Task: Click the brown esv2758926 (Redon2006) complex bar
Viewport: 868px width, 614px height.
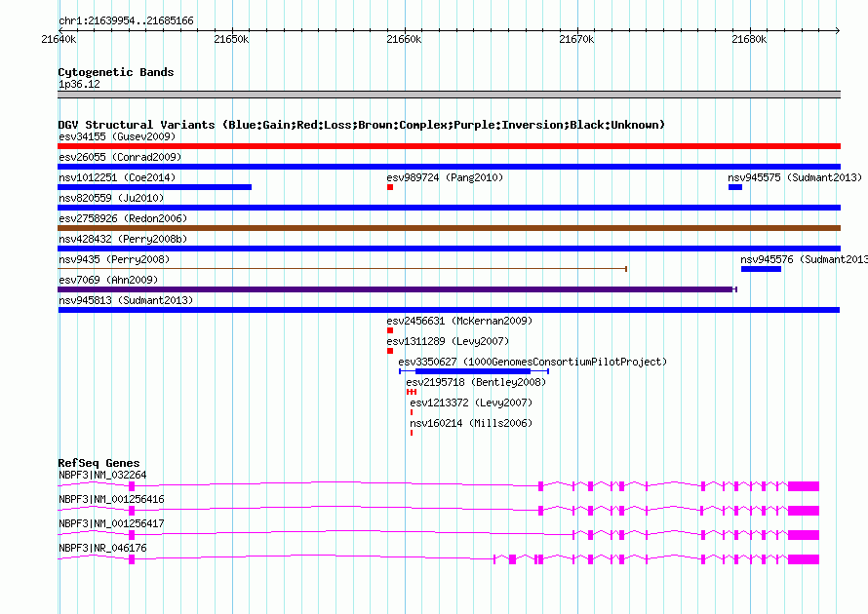Action: [449, 228]
